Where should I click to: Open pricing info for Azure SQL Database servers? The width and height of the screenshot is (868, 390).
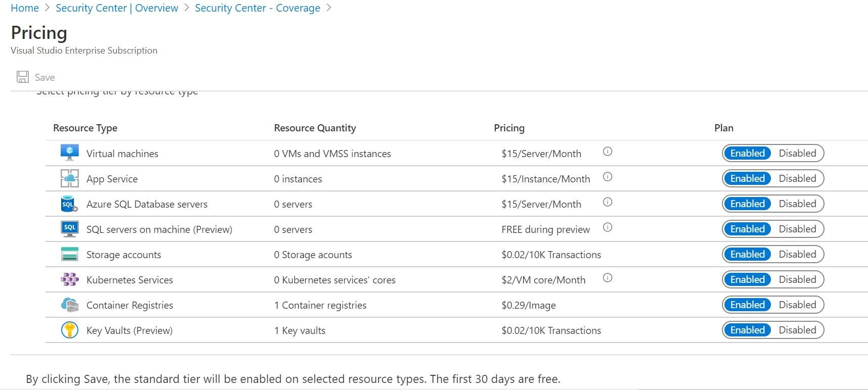(608, 202)
